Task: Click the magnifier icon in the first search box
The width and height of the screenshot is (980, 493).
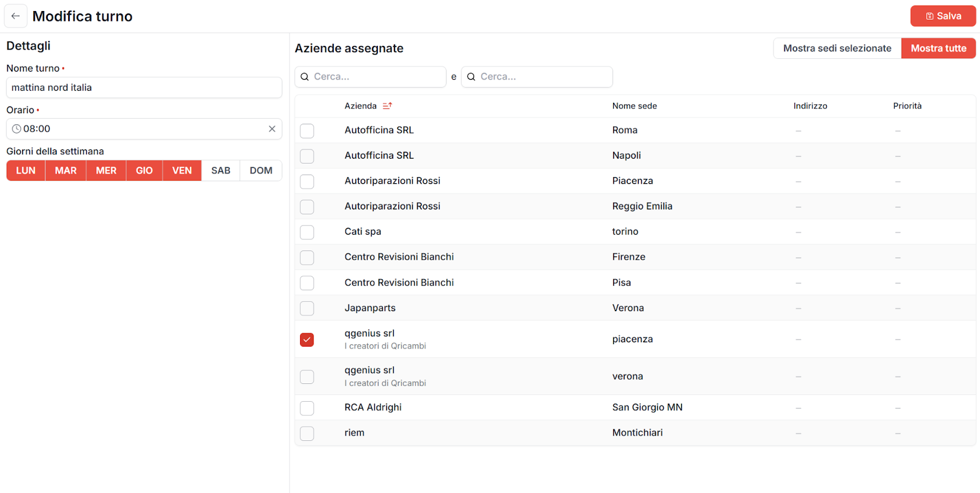Action: 305,77
